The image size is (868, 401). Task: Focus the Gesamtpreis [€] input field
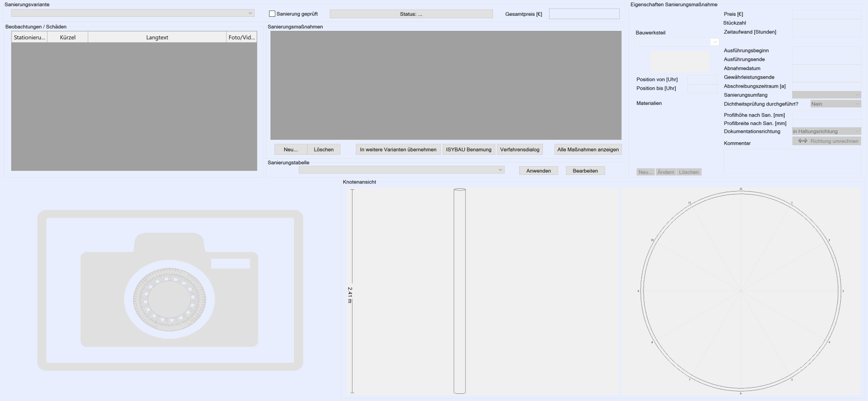pos(584,14)
